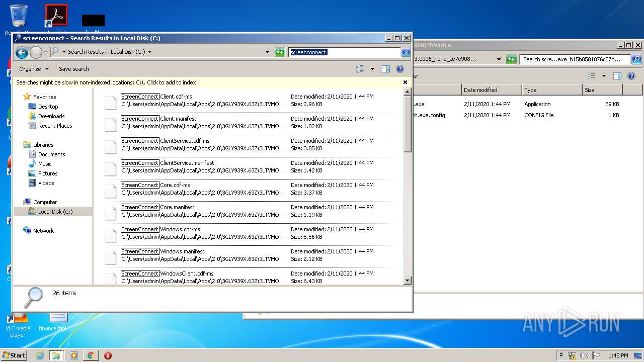
Task: Click the Size column header in back window
Action: coord(602,90)
